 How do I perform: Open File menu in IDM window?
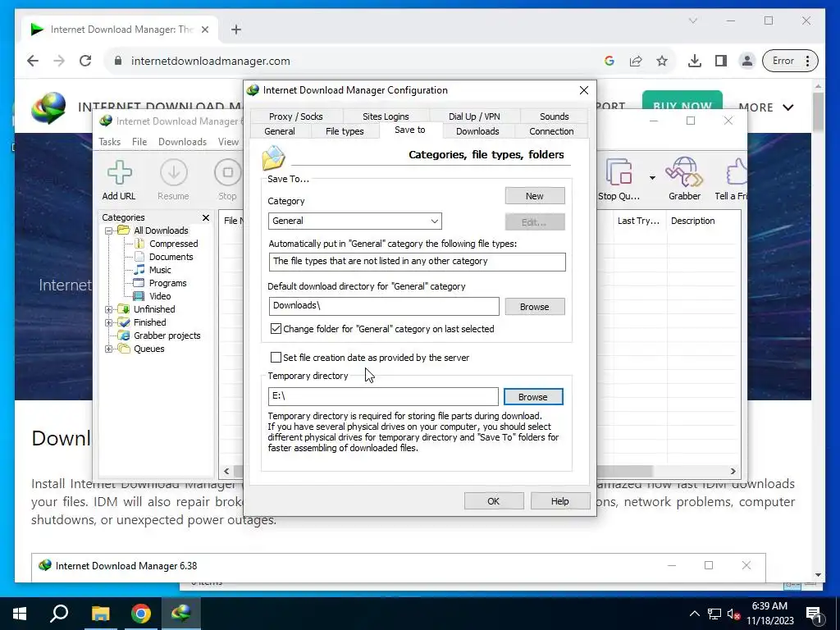pos(139,142)
